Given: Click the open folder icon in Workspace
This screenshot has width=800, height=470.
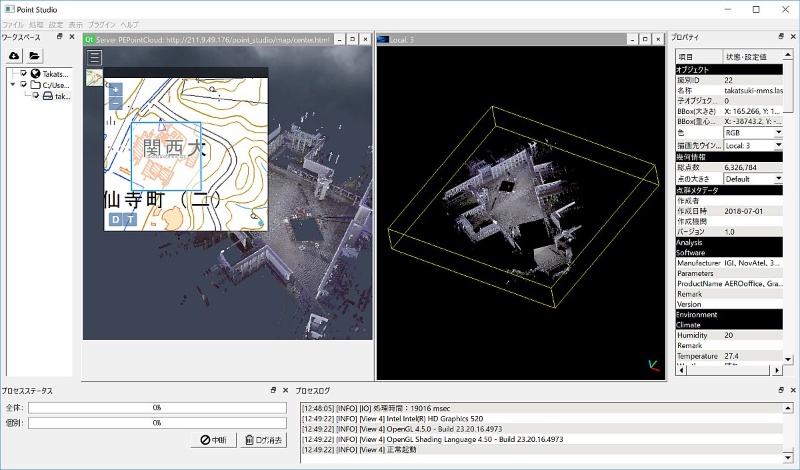Looking at the screenshot, I should pyautogui.click(x=34, y=55).
